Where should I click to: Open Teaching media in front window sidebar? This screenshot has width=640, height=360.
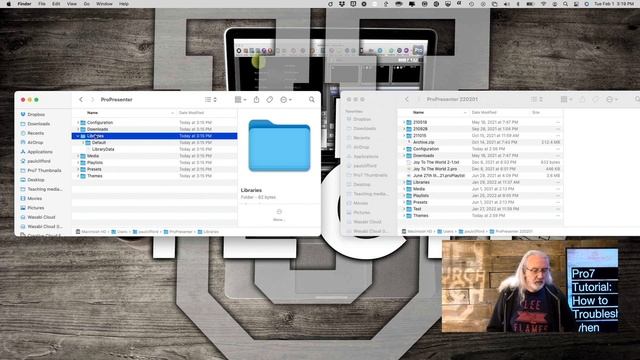[44, 189]
